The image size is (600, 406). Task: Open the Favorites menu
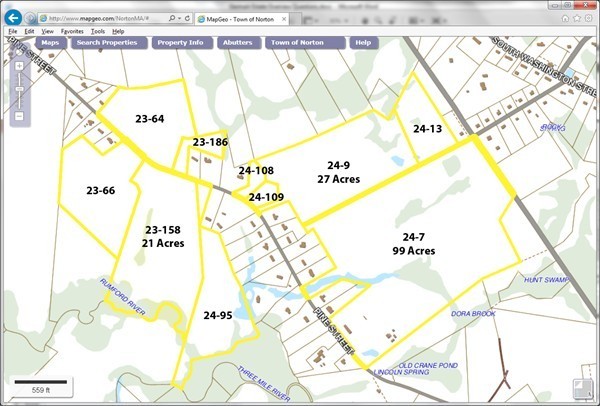72,31
